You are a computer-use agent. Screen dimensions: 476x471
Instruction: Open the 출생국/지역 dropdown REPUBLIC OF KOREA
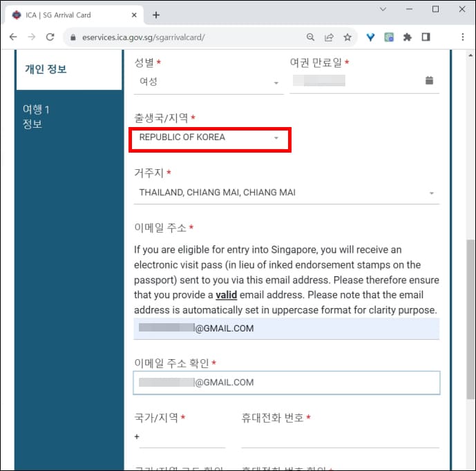click(x=209, y=137)
